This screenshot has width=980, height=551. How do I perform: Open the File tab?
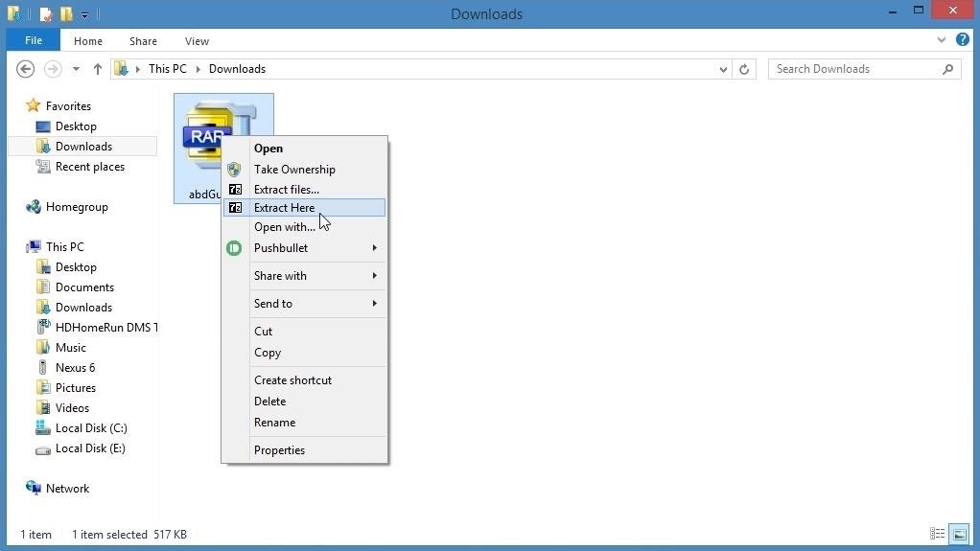34,40
